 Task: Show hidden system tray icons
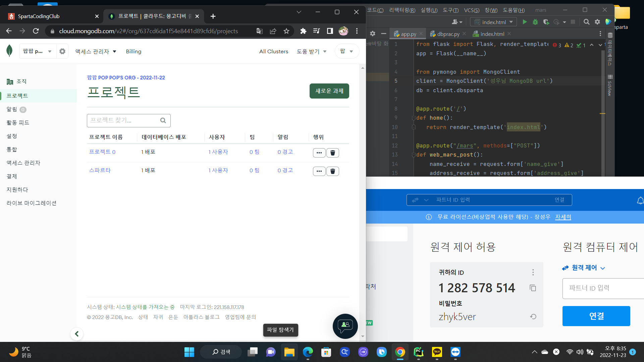tap(534, 352)
